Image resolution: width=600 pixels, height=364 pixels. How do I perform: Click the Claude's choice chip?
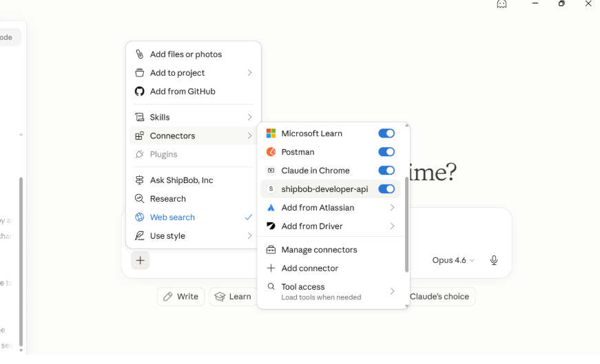click(x=441, y=297)
